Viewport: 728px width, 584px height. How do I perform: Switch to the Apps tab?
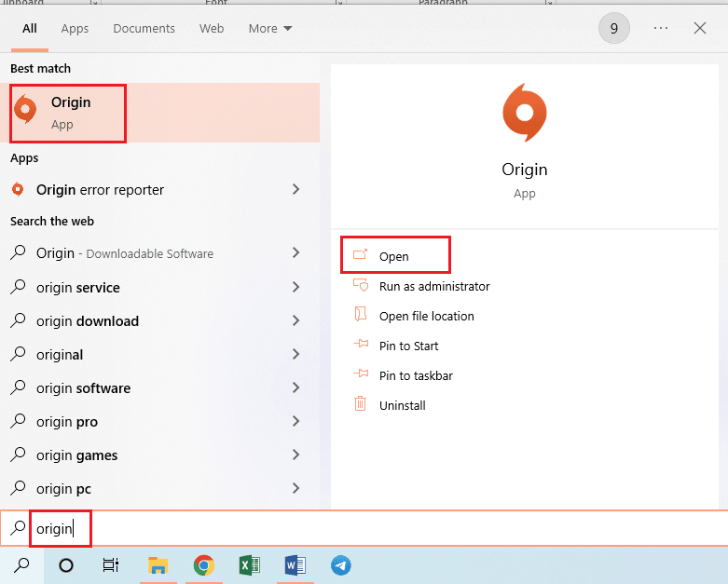click(x=75, y=28)
